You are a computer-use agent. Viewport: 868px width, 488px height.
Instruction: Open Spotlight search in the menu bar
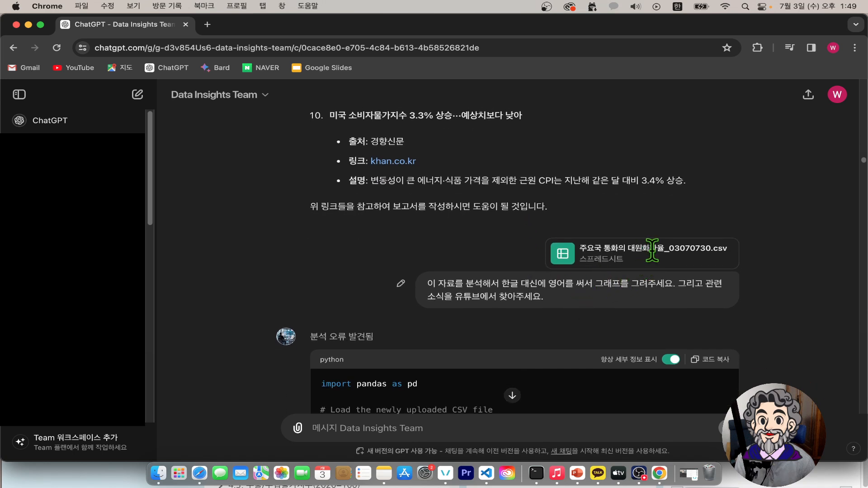(745, 6)
